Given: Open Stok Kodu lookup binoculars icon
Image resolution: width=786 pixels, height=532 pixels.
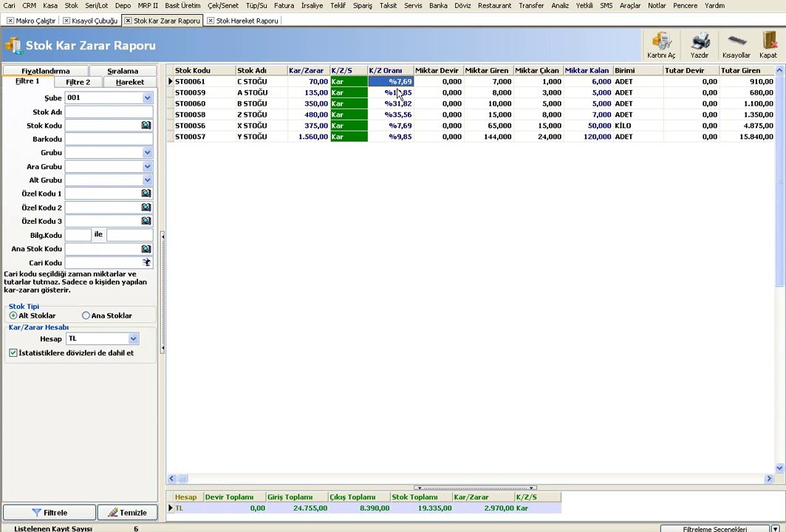Looking at the screenshot, I should (146, 126).
